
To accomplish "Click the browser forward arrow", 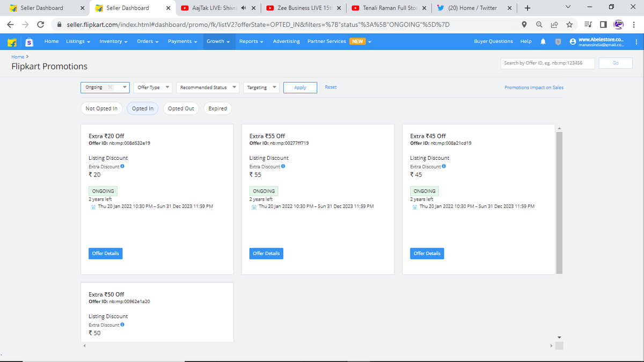I will [26, 25].
